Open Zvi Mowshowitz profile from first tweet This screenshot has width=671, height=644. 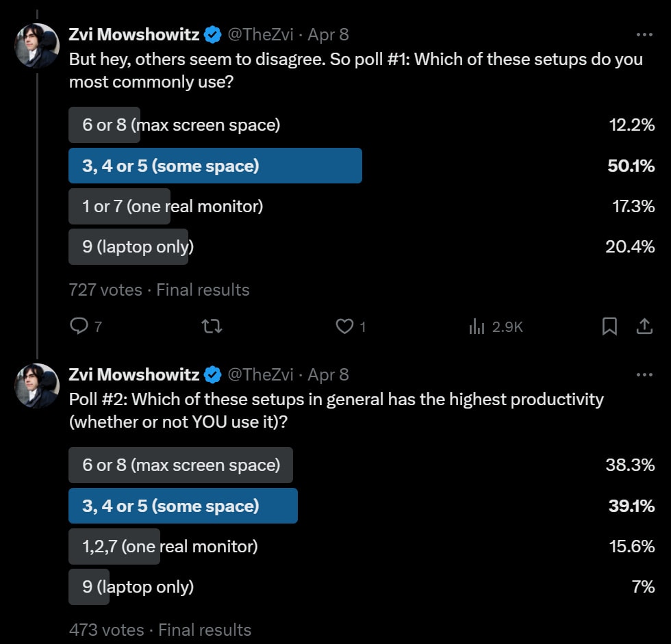[134, 34]
